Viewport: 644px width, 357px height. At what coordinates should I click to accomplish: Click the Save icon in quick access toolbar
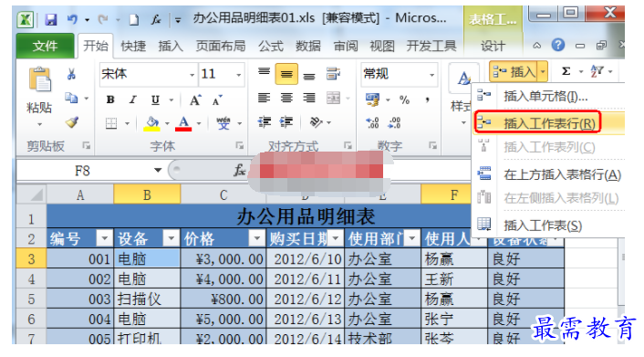51,19
